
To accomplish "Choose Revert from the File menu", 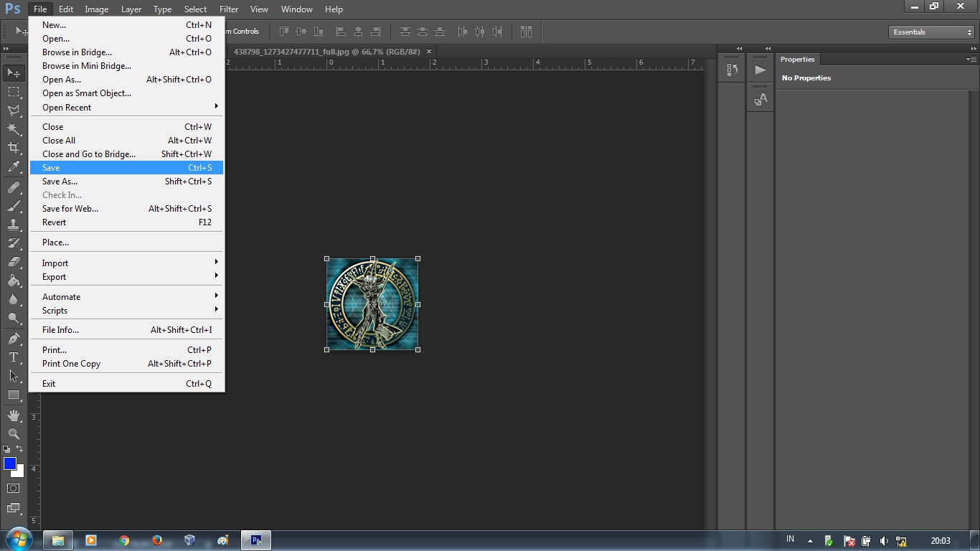I will coord(126,222).
